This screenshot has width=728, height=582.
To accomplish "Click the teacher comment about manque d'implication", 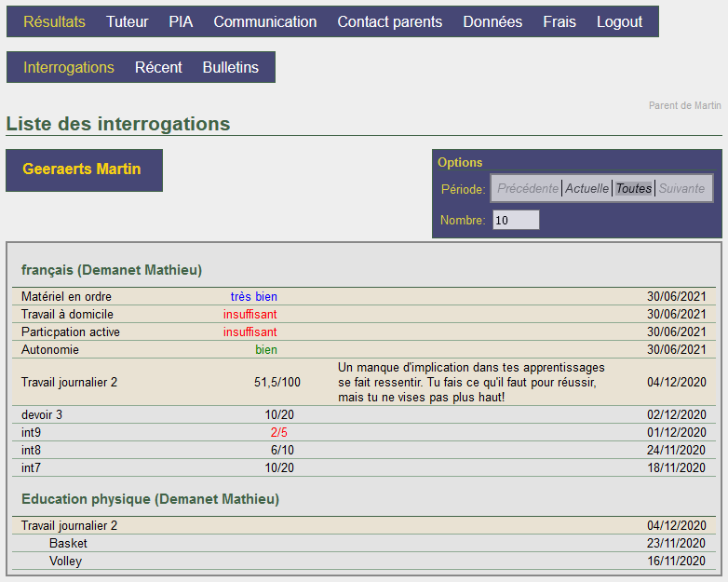I will pyautogui.click(x=471, y=383).
